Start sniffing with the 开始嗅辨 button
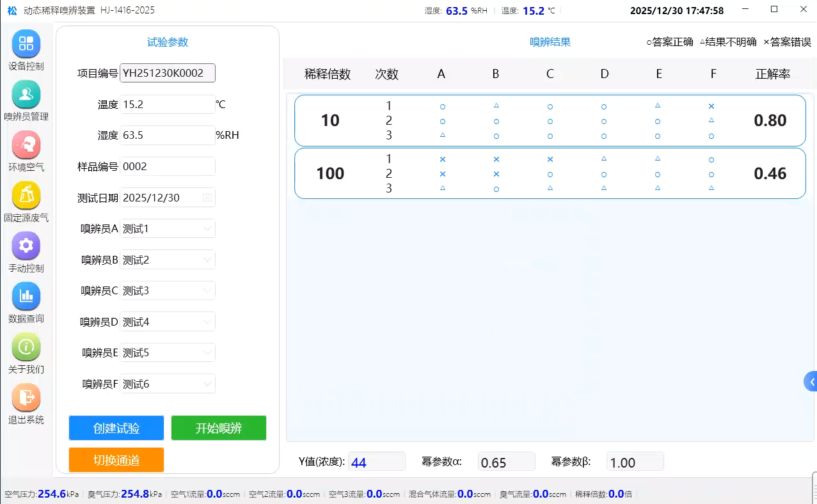Image resolution: width=817 pixels, height=504 pixels. 218,428
